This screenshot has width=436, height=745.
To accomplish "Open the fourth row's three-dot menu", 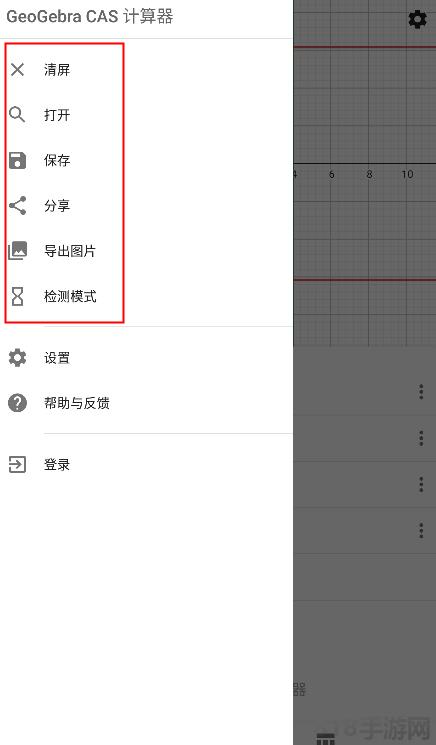I will (x=421, y=530).
